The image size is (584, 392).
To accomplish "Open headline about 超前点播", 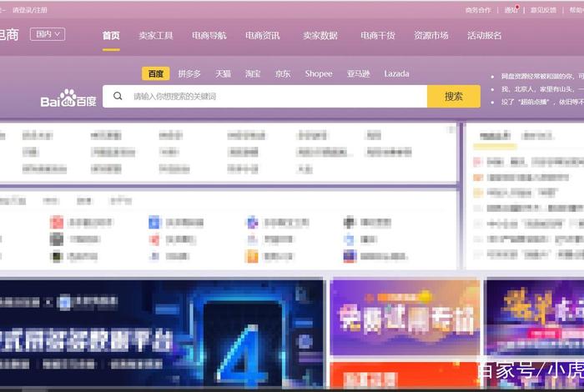I will coord(542,102).
